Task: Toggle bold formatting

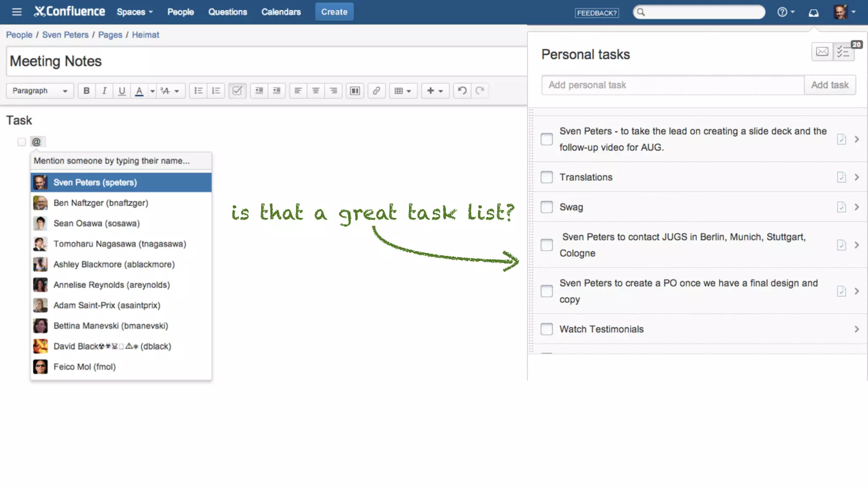Action: tap(86, 91)
